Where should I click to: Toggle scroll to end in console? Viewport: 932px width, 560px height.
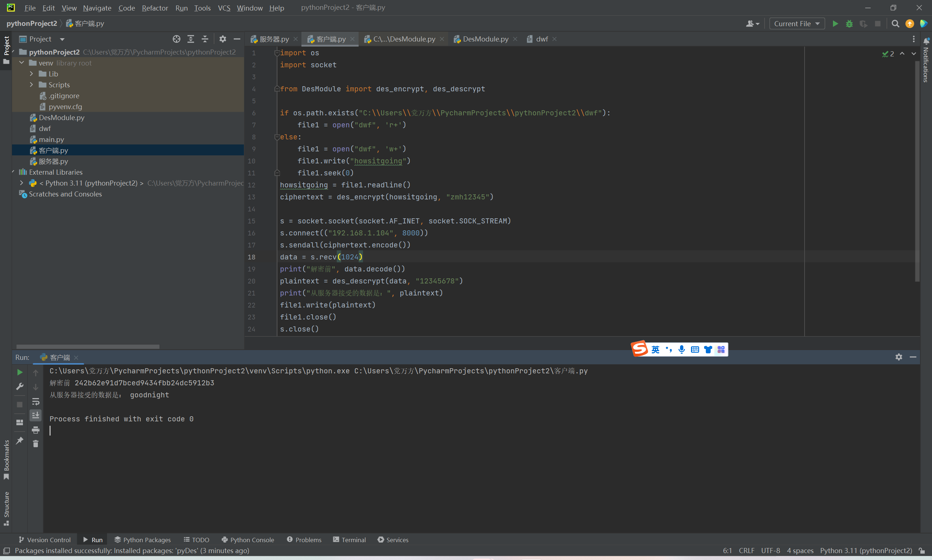pos(35,416)
